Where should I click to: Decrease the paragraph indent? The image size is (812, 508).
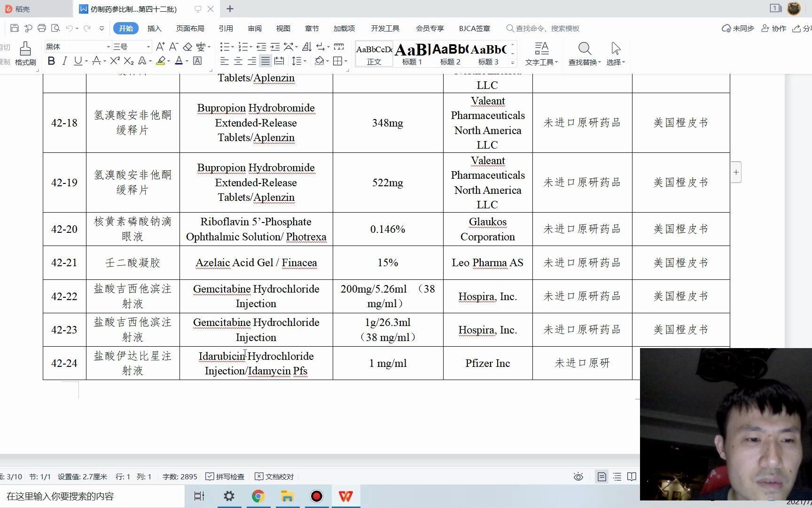261,47
